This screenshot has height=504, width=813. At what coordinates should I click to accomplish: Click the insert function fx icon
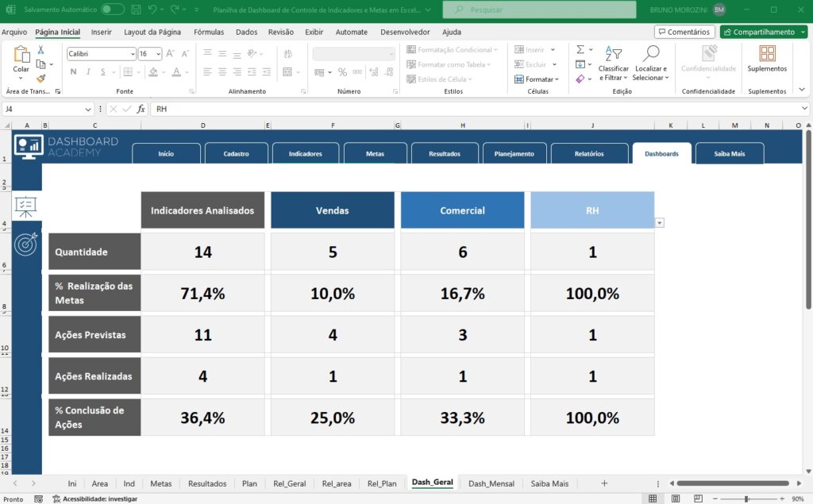click(x=141, y=109)
